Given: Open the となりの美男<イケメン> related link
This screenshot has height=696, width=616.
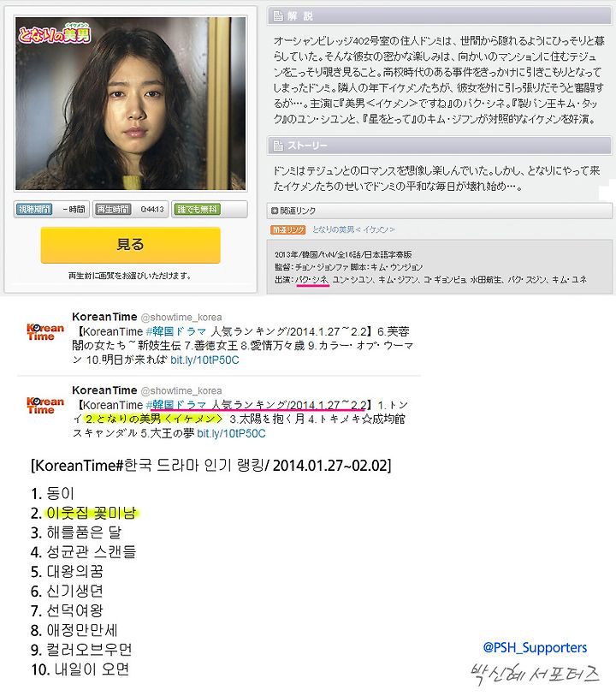Looking at the screenshot, I should tap(353, 229).
